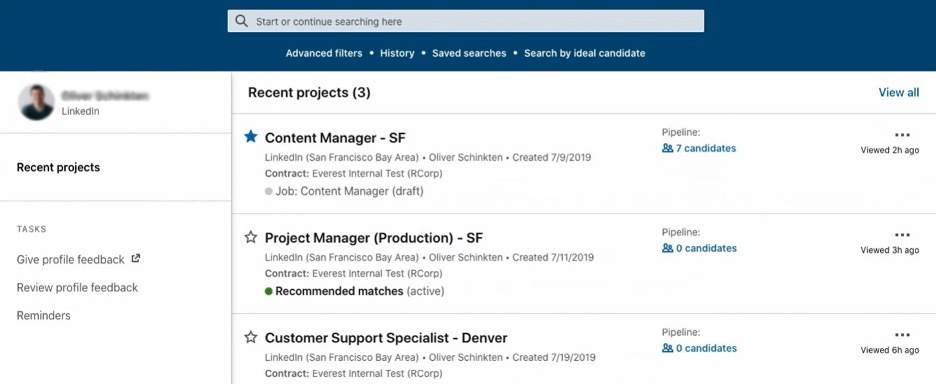Click the search magnifier icon
Screen dimensions: 936x384
click(241, 21)
